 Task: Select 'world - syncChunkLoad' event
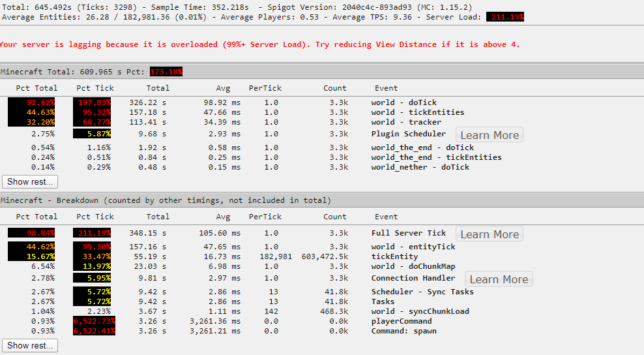coord(420,311)
